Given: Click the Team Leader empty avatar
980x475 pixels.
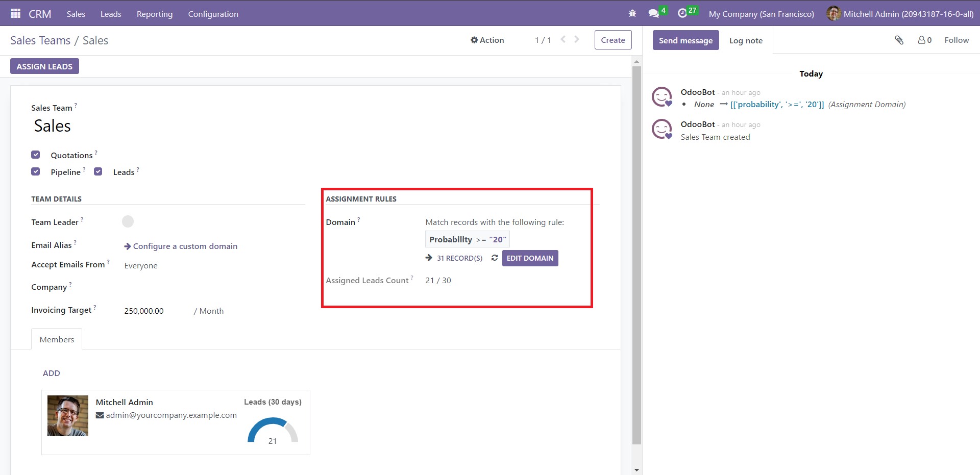Looking at the screenshot, I should click(128, 221).
